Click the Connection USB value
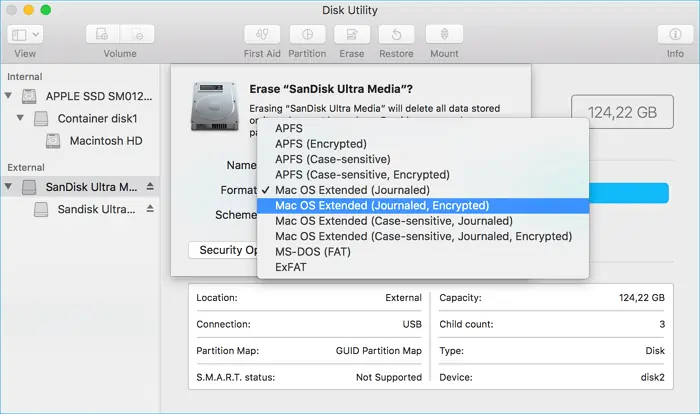This screenshot has width=700, height=414. (412, 324)
